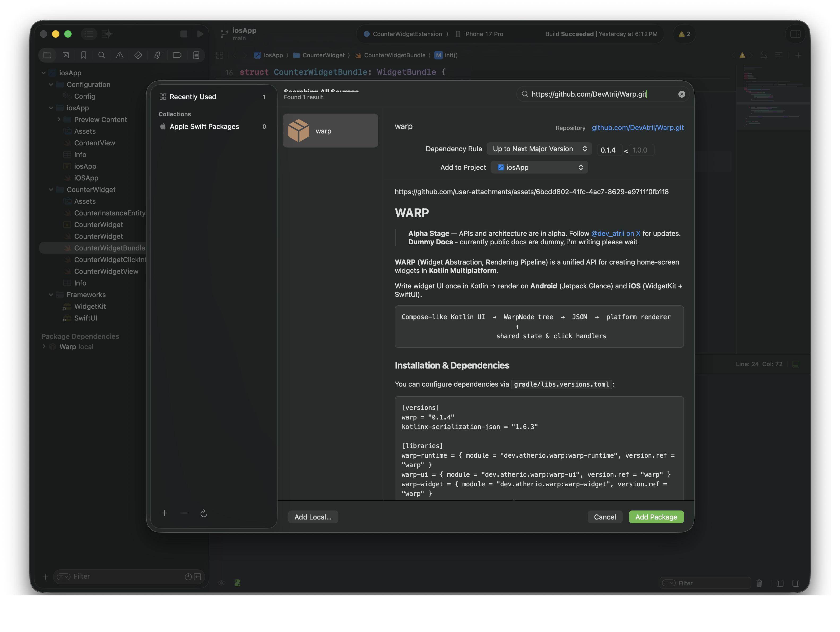
Task: Open Dependency Rule dropdown
Action: (x=539, y=149)
